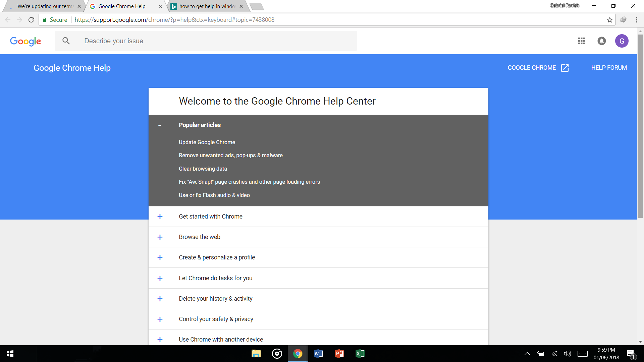The width and height of the screenshot is (644, 362).
Task: Click the volume speaker tray icon
Action: point(567,354)
